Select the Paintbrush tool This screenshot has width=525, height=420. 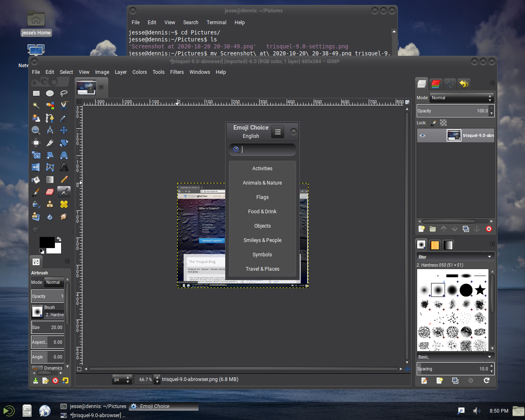pos(36,192)
